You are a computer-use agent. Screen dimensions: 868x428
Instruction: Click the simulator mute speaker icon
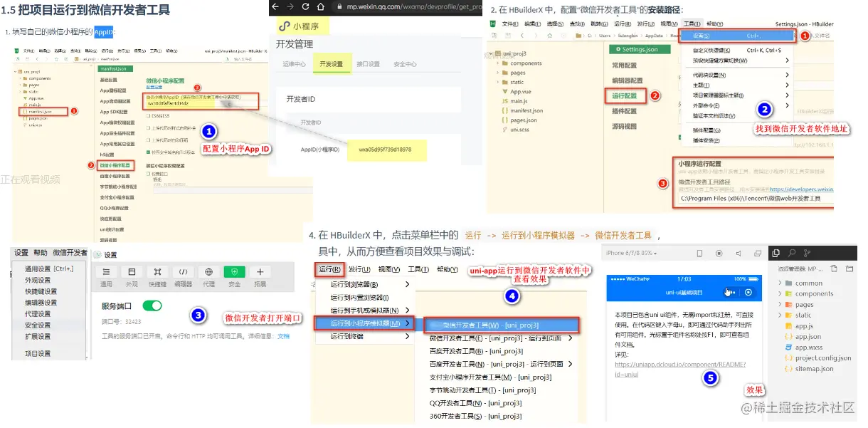point(738,253)
